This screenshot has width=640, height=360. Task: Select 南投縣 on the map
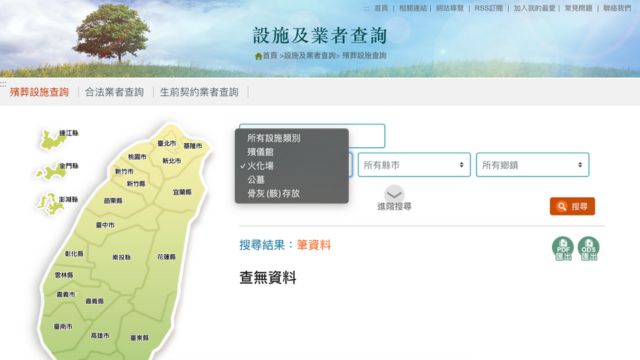coord(122,257)
